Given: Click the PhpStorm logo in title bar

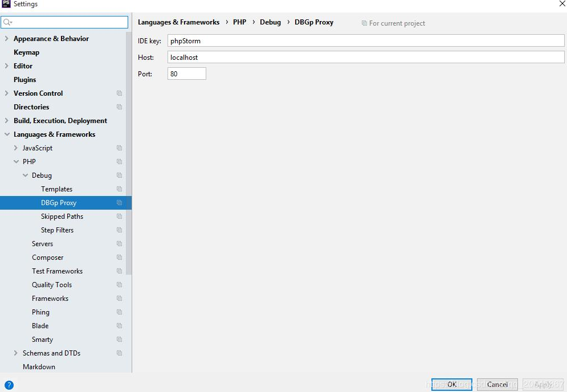Looking at the screenshot, I should [x=6, y=3].
